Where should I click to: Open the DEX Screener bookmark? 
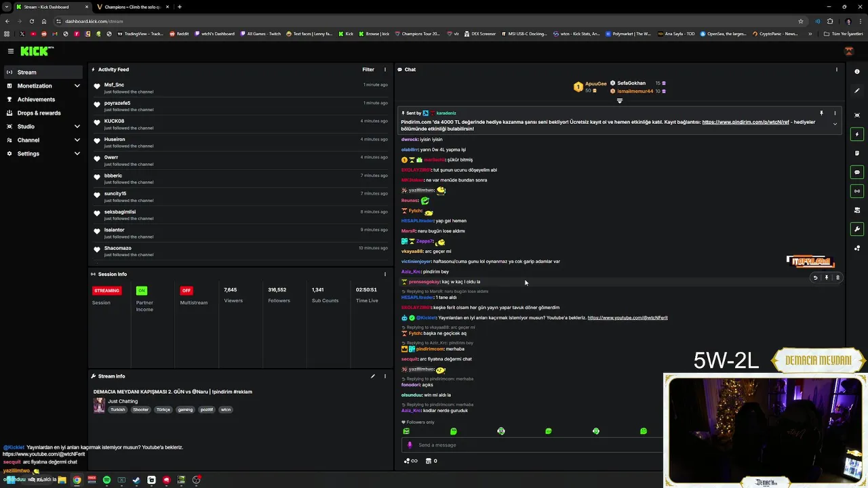coord(479,33)
